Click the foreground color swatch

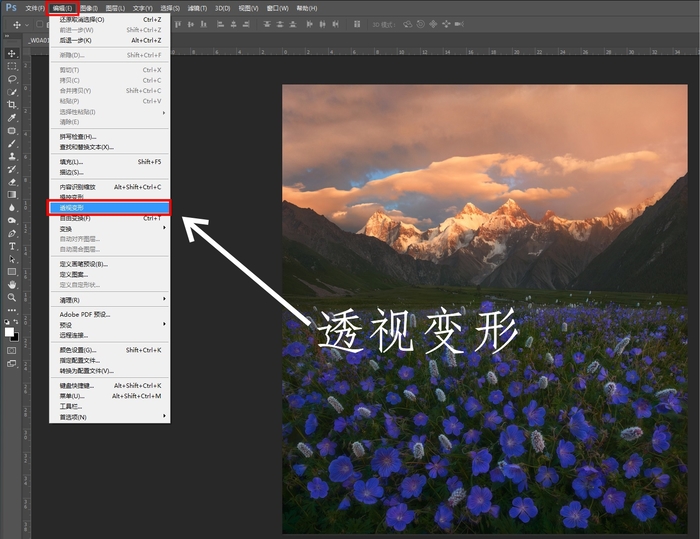coord(9,329)
